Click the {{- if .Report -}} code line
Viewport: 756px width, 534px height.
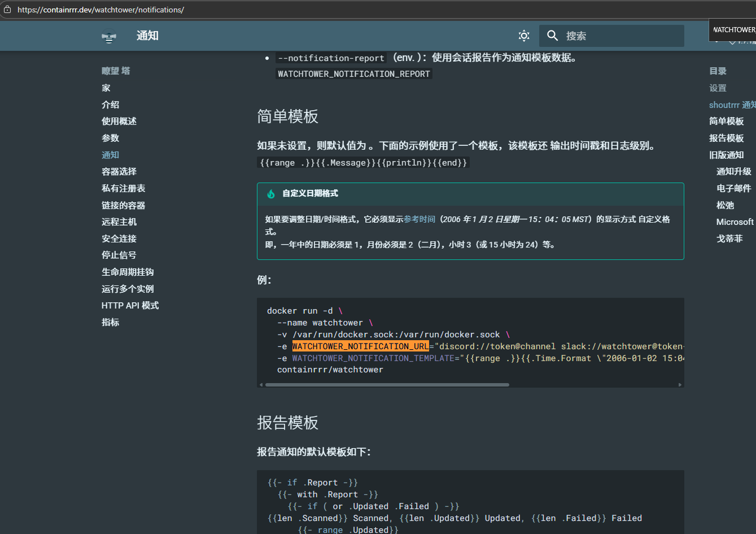(313, 483)
